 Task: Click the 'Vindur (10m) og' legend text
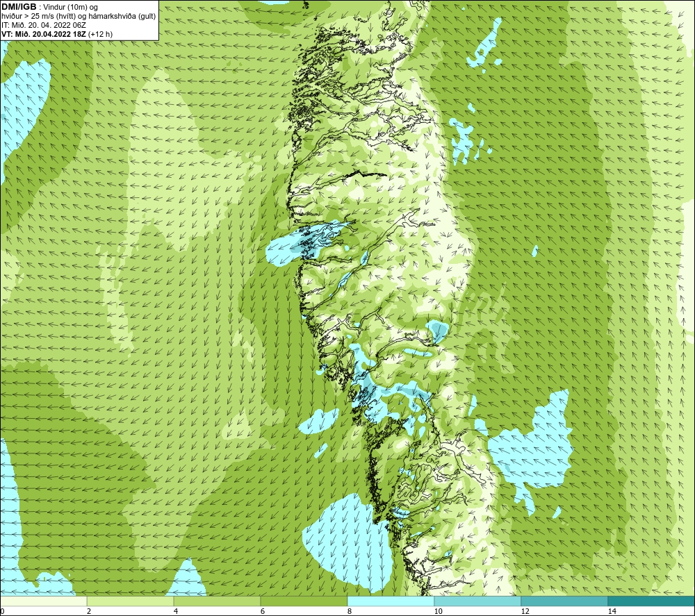click(72, 7)
